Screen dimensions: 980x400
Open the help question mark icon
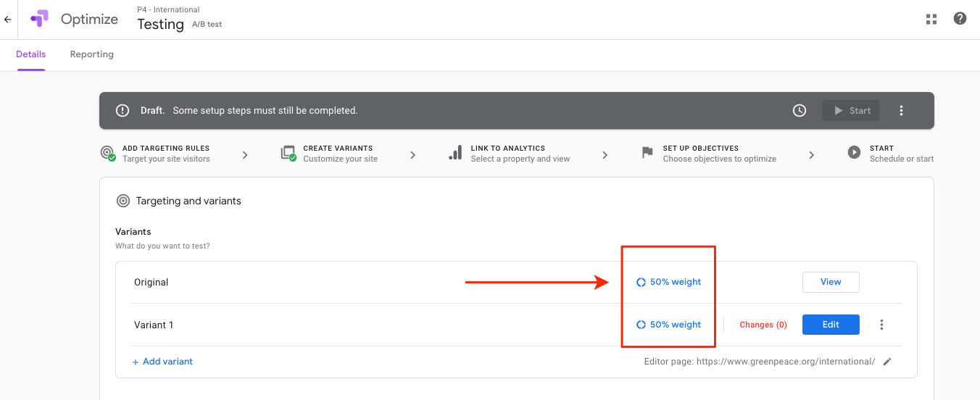point(960,19)
